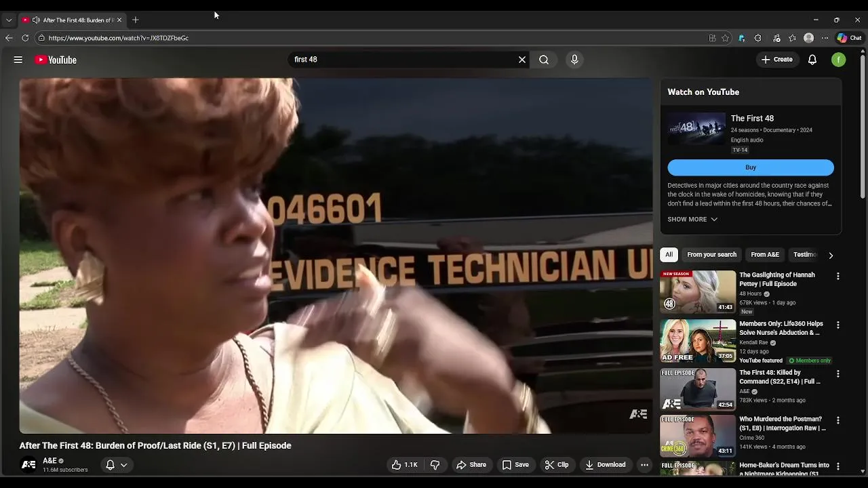Open account avatar menu
This screenshot has height=488, width=868.
[839, 60]
